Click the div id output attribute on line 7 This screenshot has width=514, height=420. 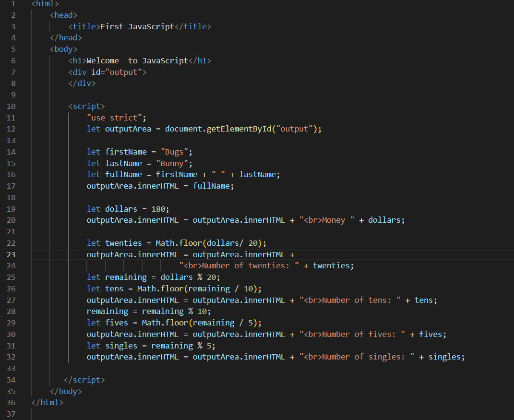(115, 72)
